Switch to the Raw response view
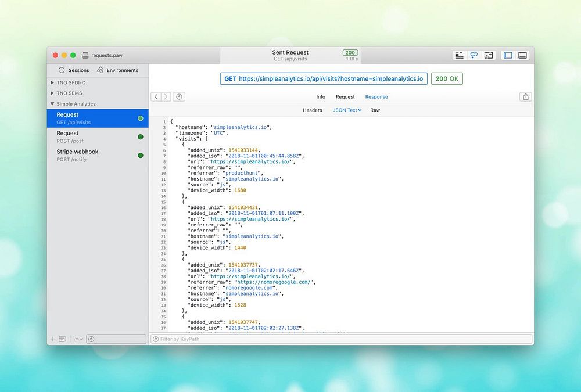The height and width of the screenshot is (392, 581). tap(375, 110)
